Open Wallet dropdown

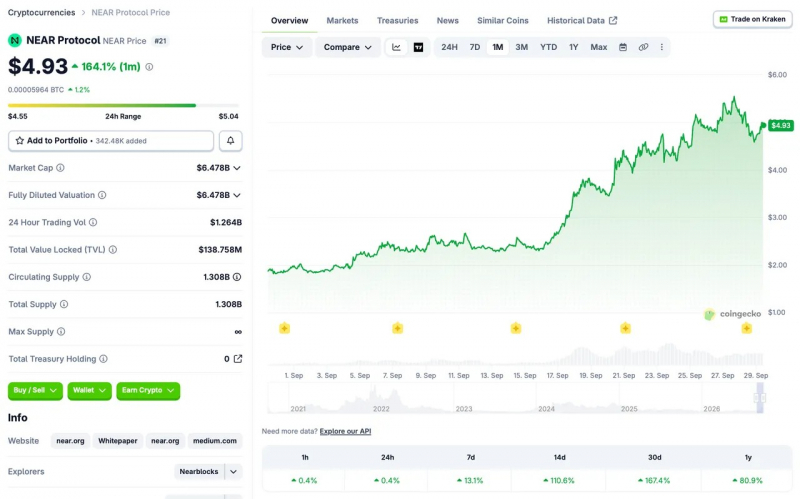pyautogui.click(x=89, y=391)
